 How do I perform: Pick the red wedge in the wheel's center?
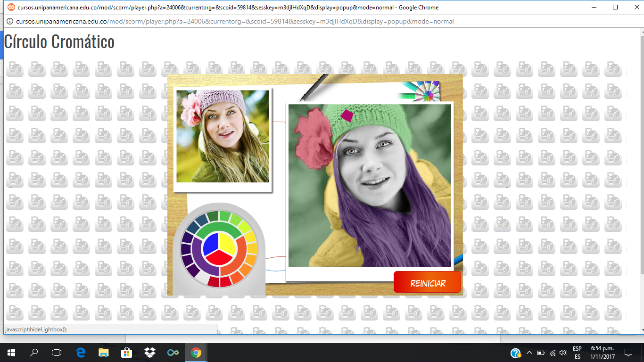coord(219,258)
